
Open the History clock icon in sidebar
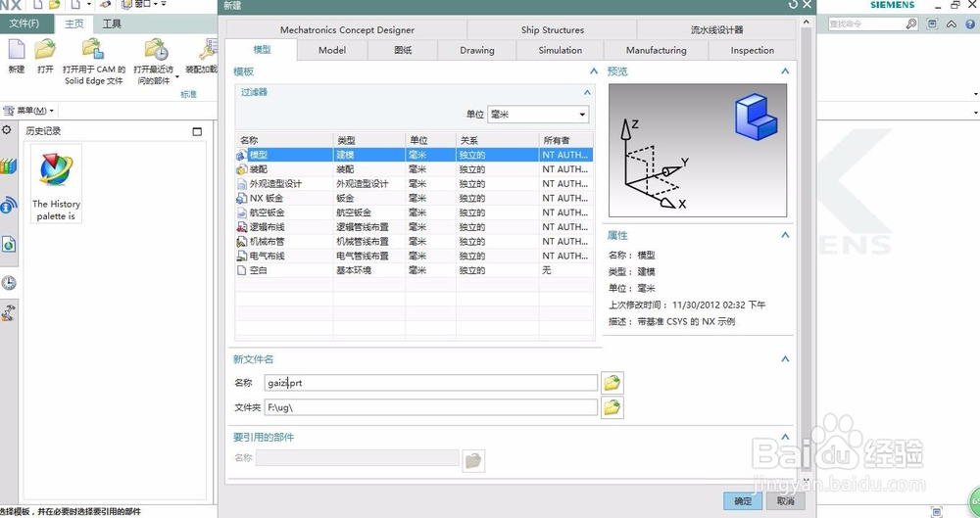pyautogui.click(x=8, y=283)
